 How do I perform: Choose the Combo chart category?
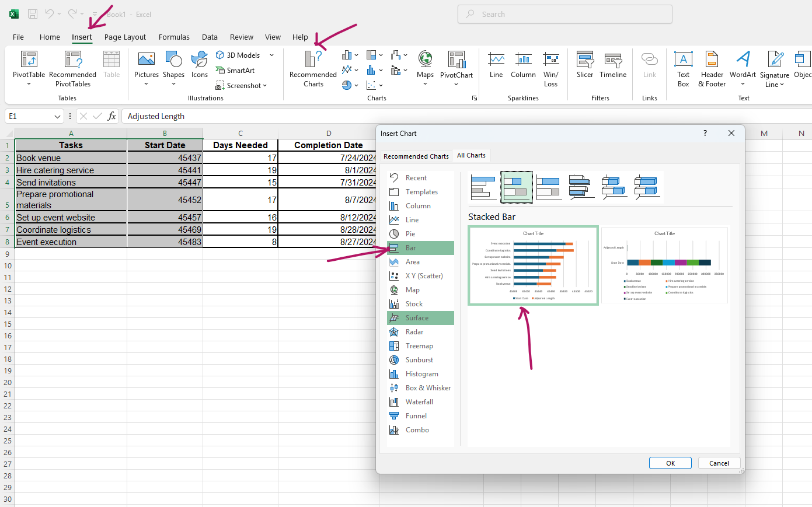pos(420,430)
